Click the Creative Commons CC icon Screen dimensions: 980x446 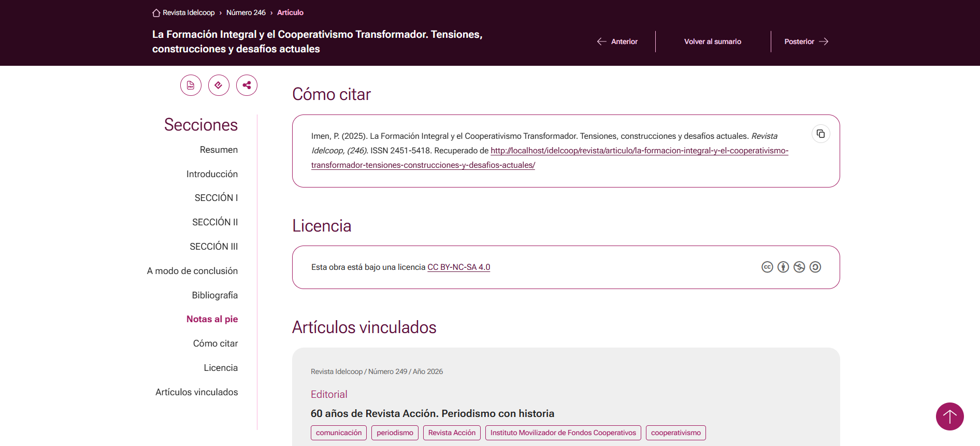(x=767, y=267)
